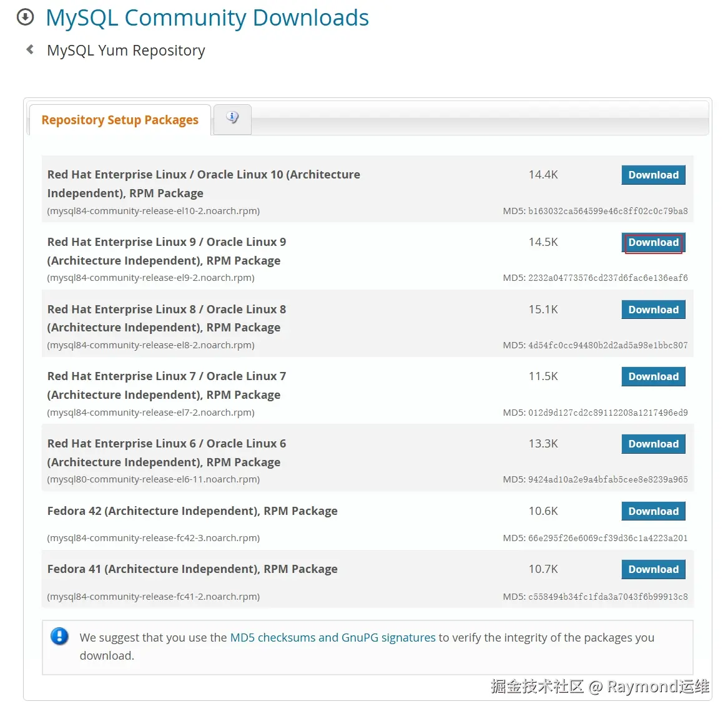
Task: Click the 13.3K file size value
Action: tap(543, 443)
